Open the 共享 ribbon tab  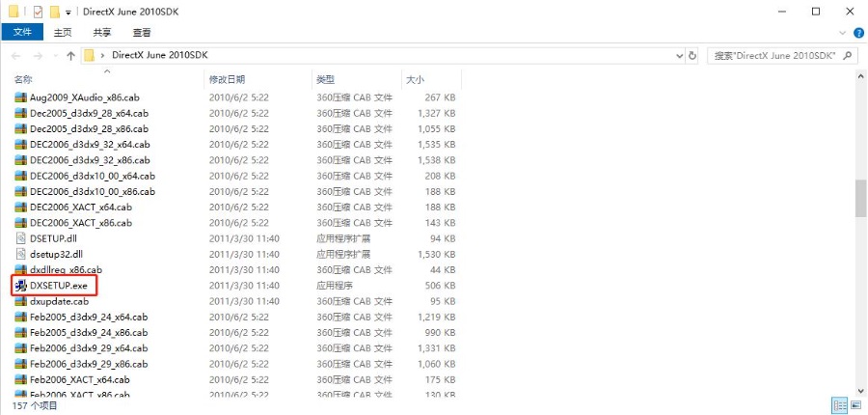pos(102,33)
